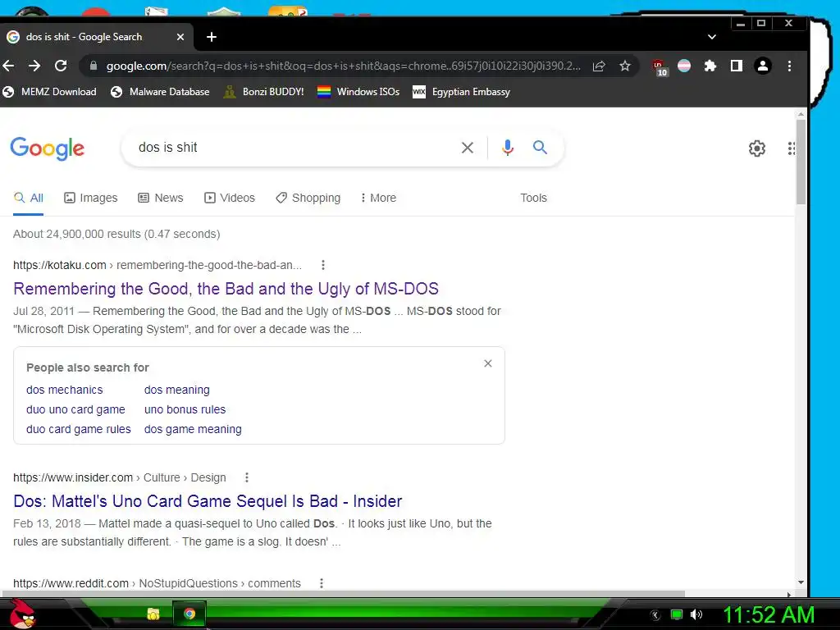The image size is (840, 630).
Task: Open Remembering the Good, Bad, Ugly MS-DOS result
Action: point(226,289)
